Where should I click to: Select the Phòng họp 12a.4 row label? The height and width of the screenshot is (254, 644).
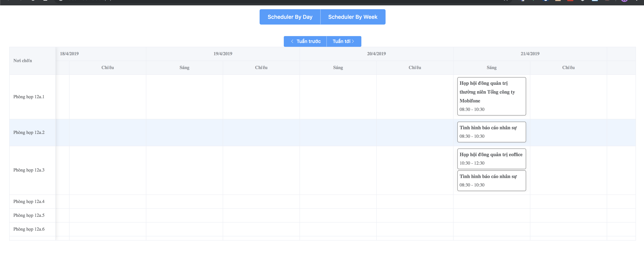pyautogui.click(x=29, y=202)
